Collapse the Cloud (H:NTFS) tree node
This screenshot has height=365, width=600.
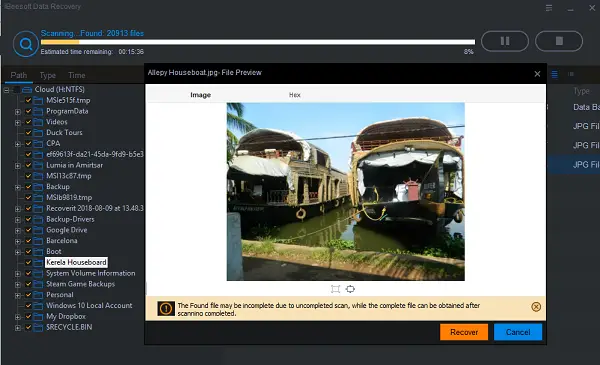tap(7, 90)
